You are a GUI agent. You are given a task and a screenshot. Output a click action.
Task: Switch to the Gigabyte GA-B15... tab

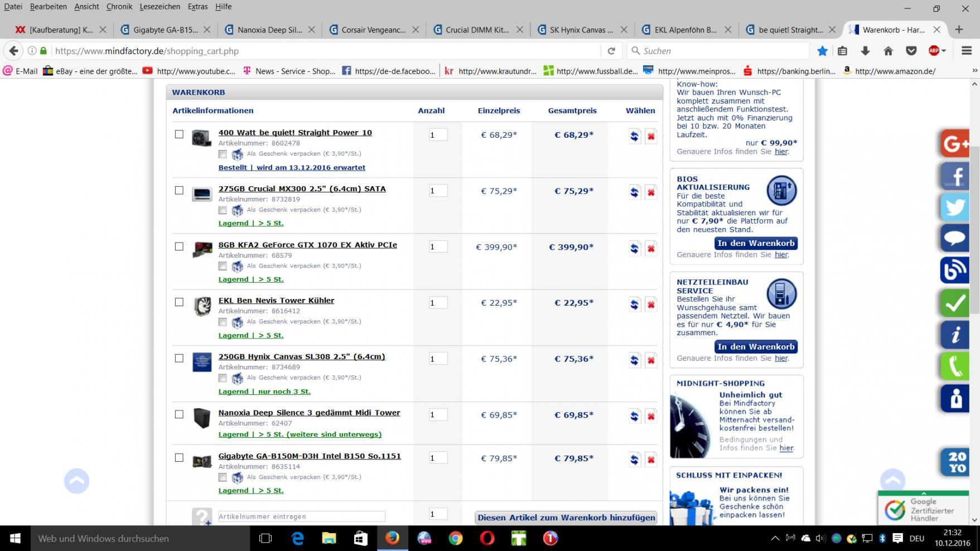(x=165, y=30)
